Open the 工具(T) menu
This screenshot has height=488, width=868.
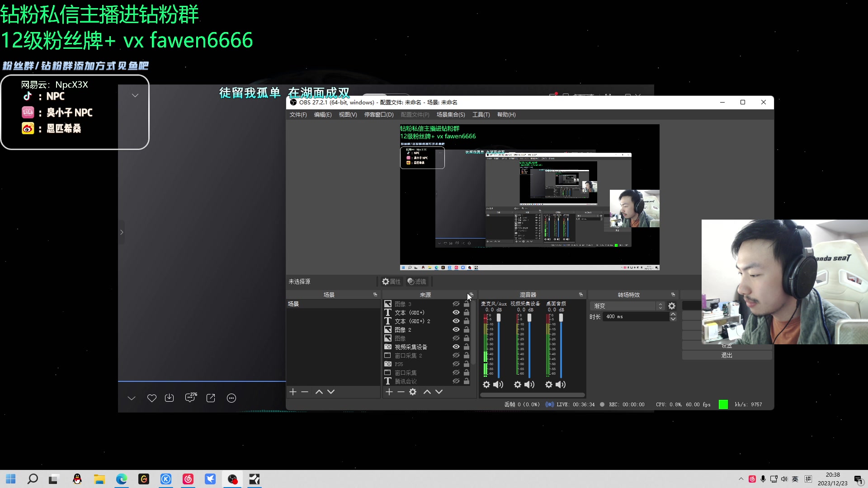pos(481,115)
